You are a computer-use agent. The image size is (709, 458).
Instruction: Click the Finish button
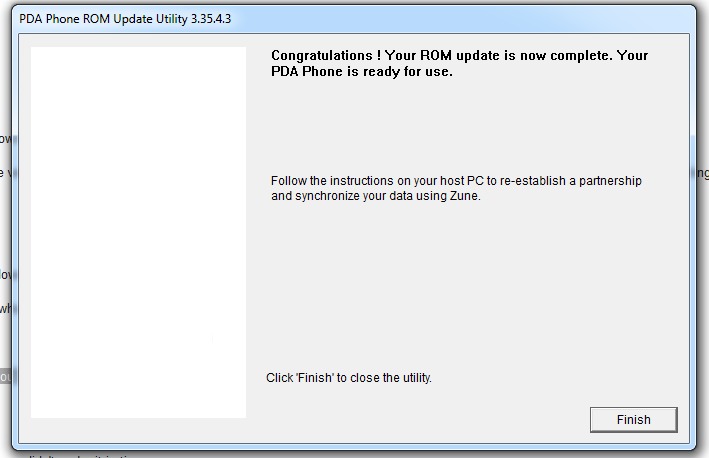pyautogui.click(x=633, y=419)
